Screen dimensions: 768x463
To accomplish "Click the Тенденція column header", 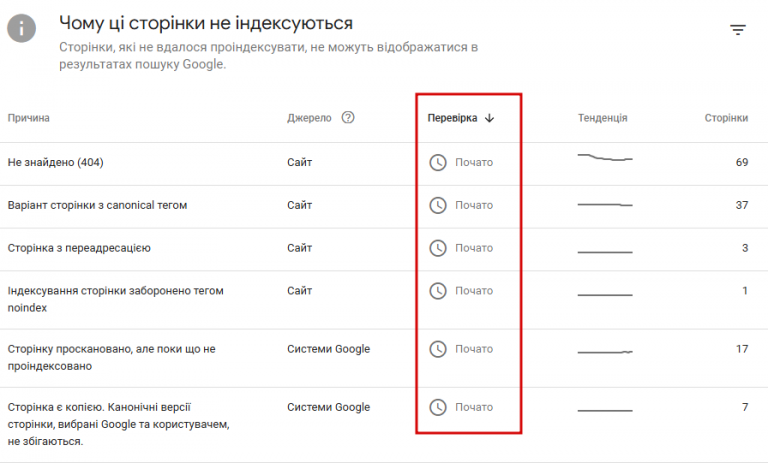I will [x=602, y=118].
